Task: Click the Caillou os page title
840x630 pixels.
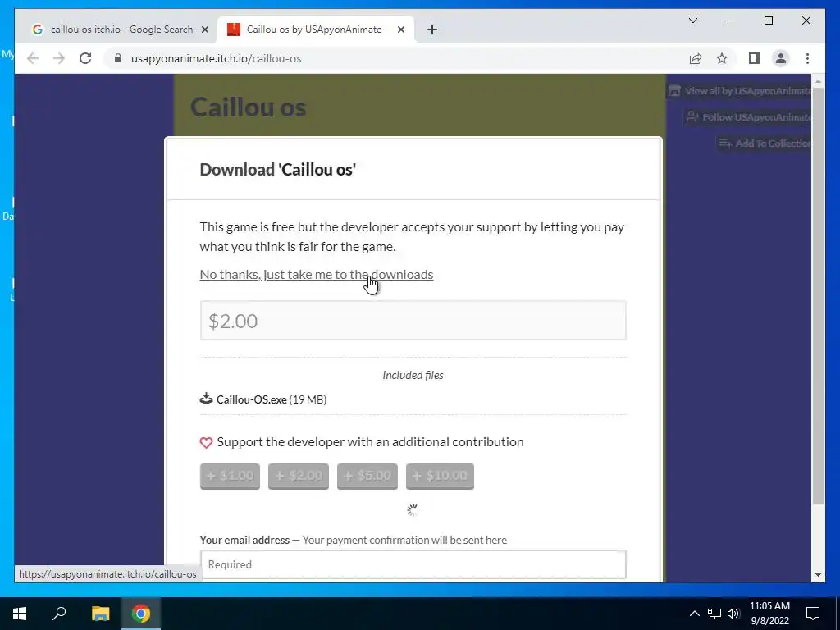Action: coord(248,107)
